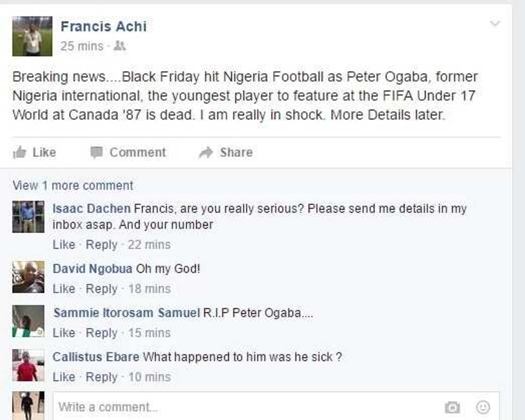
Task: Click the 25 mins post timestamp
Action: [x=82, y=46]
